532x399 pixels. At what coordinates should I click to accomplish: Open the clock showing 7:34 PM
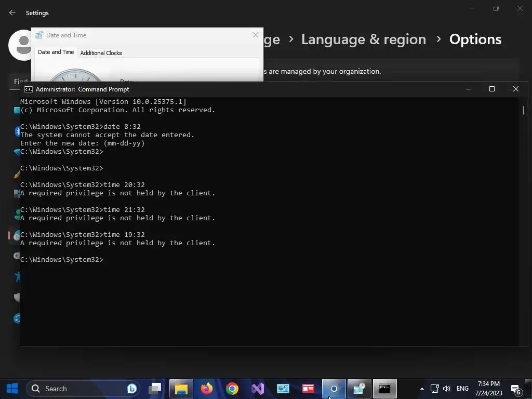(x=488, y=389)
